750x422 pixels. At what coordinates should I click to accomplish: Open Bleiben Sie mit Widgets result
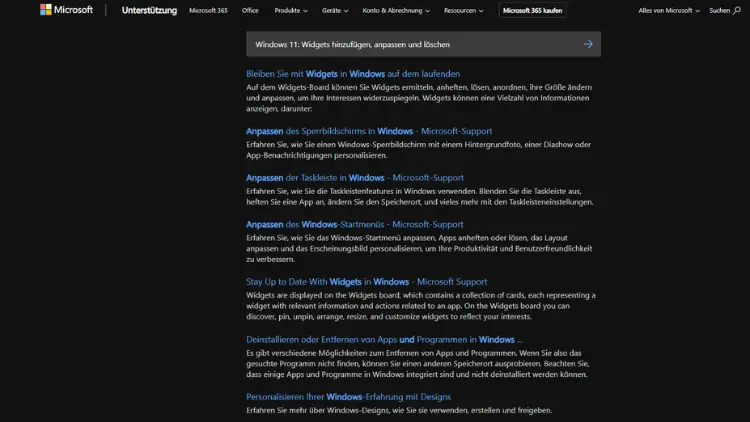click(353, 74)
